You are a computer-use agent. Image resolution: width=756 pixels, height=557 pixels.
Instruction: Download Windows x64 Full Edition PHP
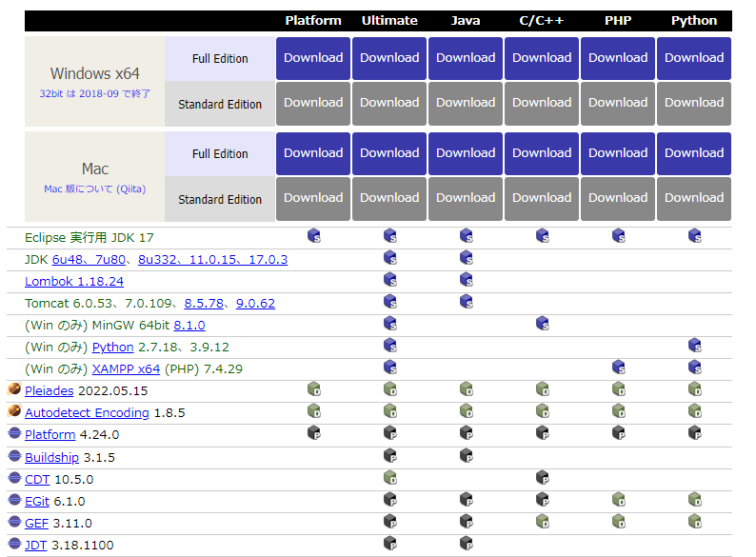pyautogui.click(x=618, y=58)
